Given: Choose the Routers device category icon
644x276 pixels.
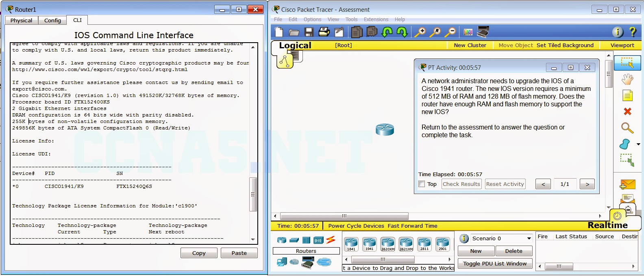Looking at the screenshot, I should [282, 240].
